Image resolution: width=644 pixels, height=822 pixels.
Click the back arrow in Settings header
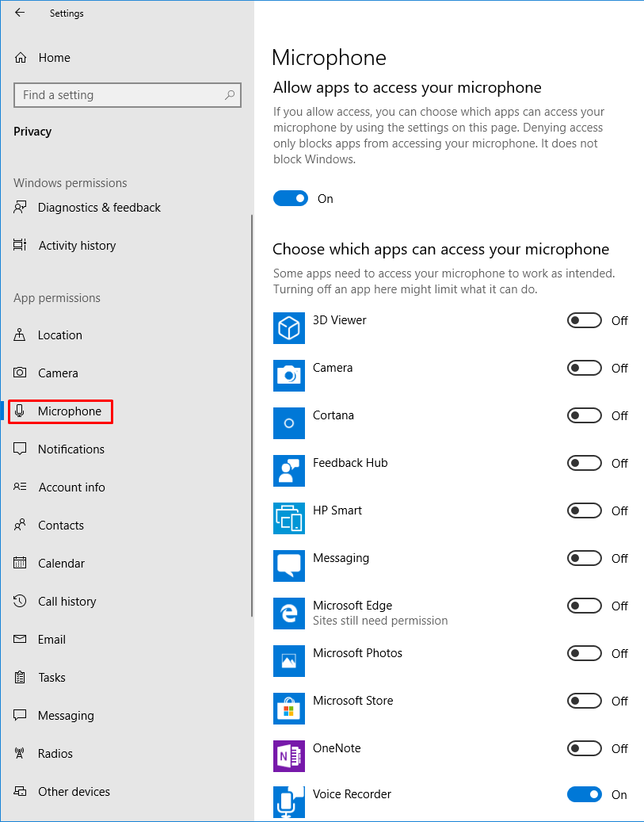[x=20, y=13]
